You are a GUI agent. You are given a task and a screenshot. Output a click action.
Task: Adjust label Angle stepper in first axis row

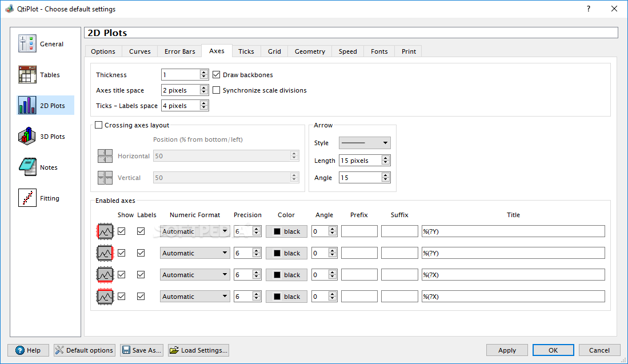tap(332, 231)
